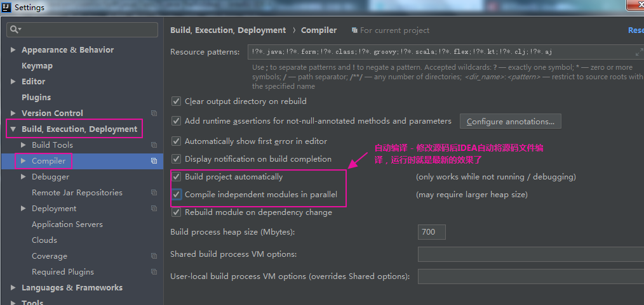The height and width of the screenshot is (305, 644).
Task: Click project-level icon beside Required Plugins
Action: tap(154, 272)
